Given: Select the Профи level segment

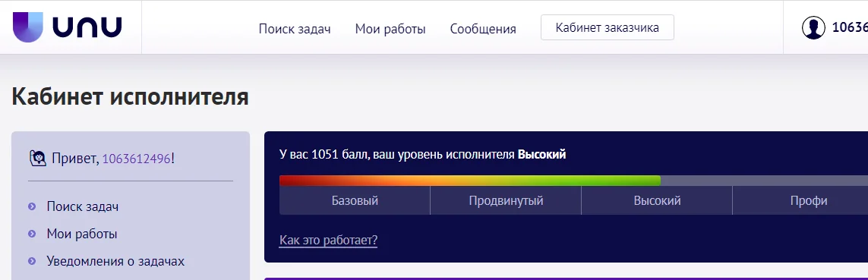Looking at the screenshot, I should click(800, 200).
